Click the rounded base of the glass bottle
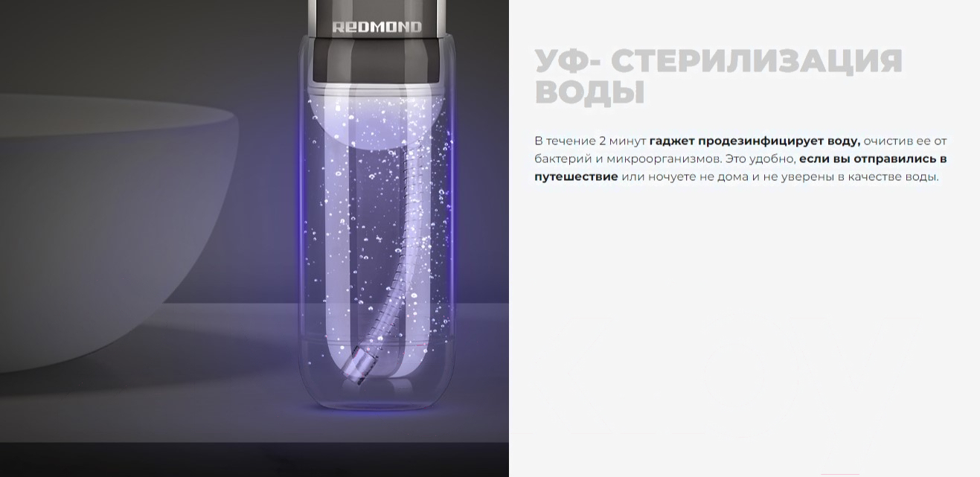Viewport: 980px width, 477px height. coord(377,387)
